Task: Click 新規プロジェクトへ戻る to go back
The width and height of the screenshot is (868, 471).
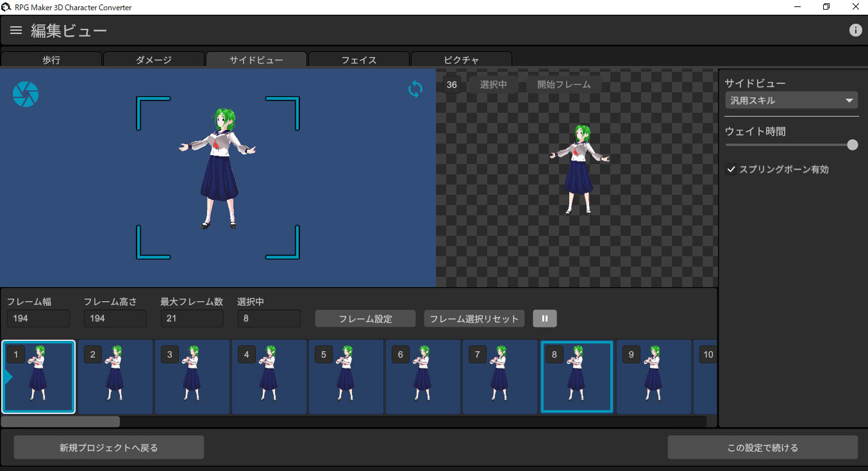Action: (x=108, y=447)
